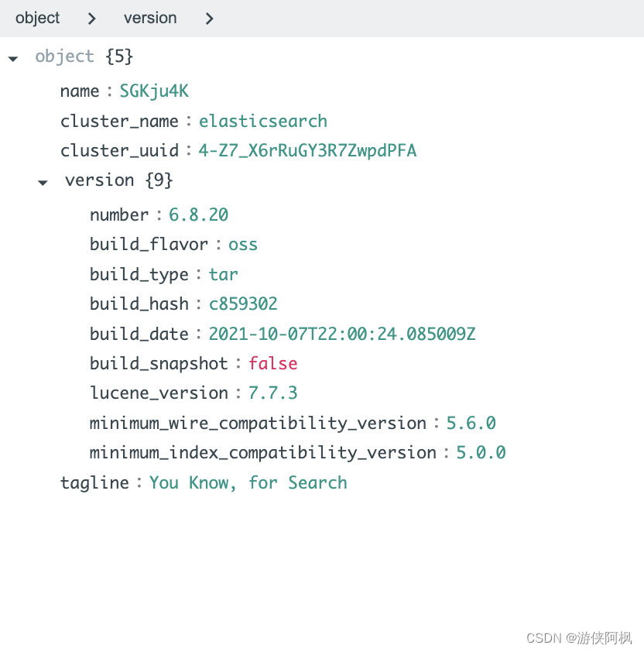Select the 'lucene_version' key
This screenshot has width=644, height=652.
pos(159,393)
